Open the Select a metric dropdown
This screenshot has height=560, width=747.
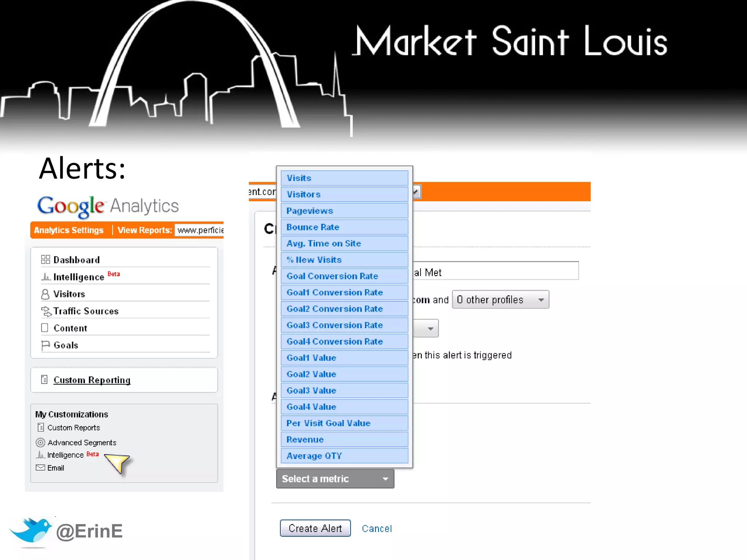335,479
